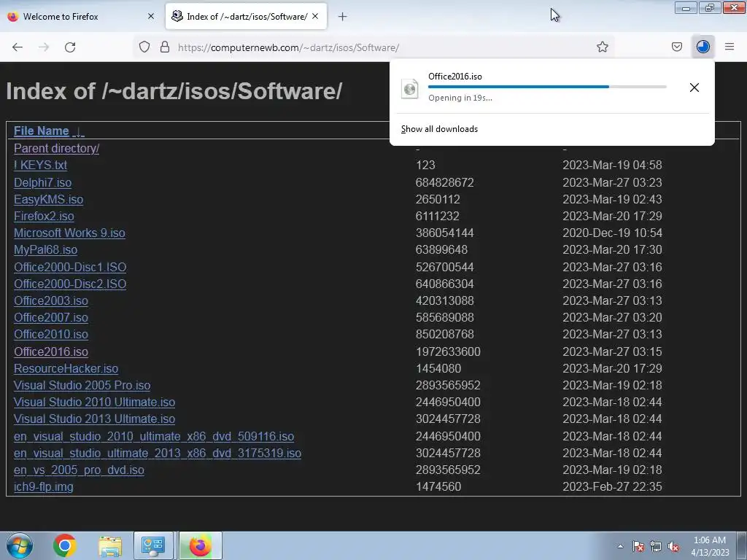Download Office2000-Disc1.ISO
This screenshot has width=747, height=560.
tap(70, 267)
